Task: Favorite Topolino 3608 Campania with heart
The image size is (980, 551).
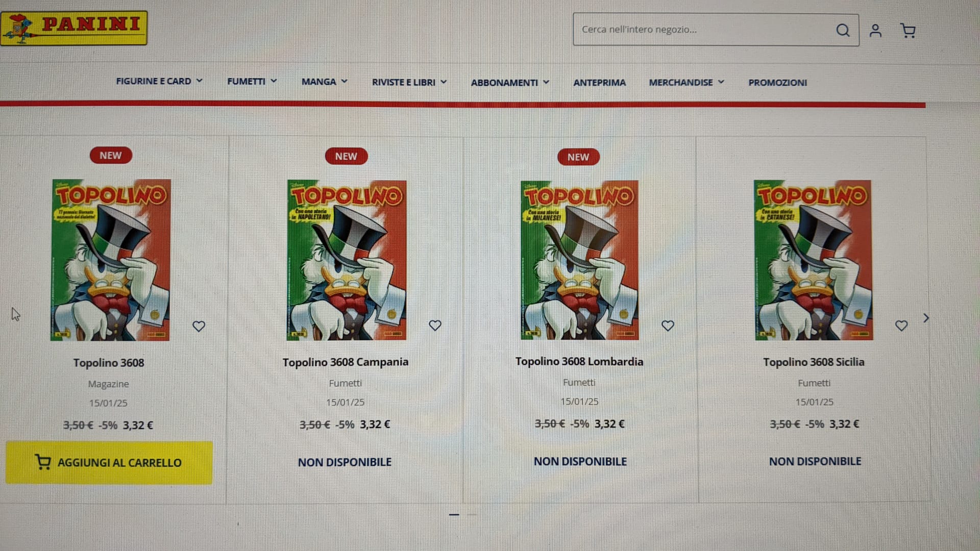Action: tap(435, 325)
